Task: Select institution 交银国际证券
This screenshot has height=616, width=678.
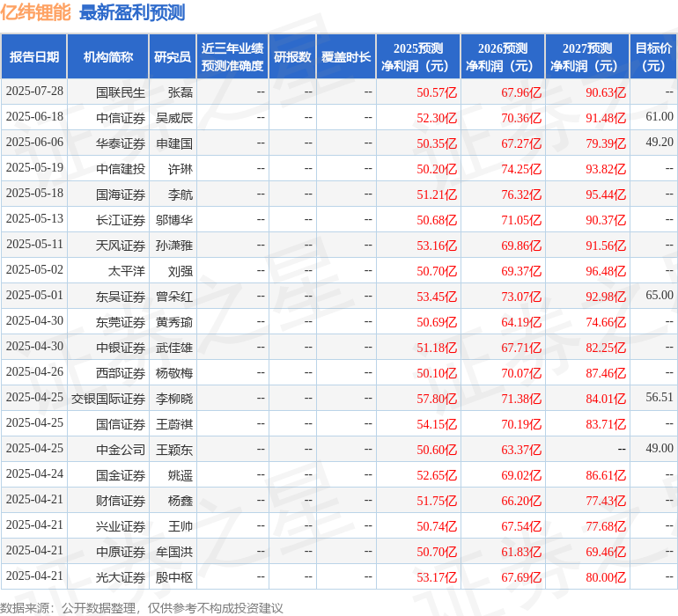Action: (x=108, y=398)
